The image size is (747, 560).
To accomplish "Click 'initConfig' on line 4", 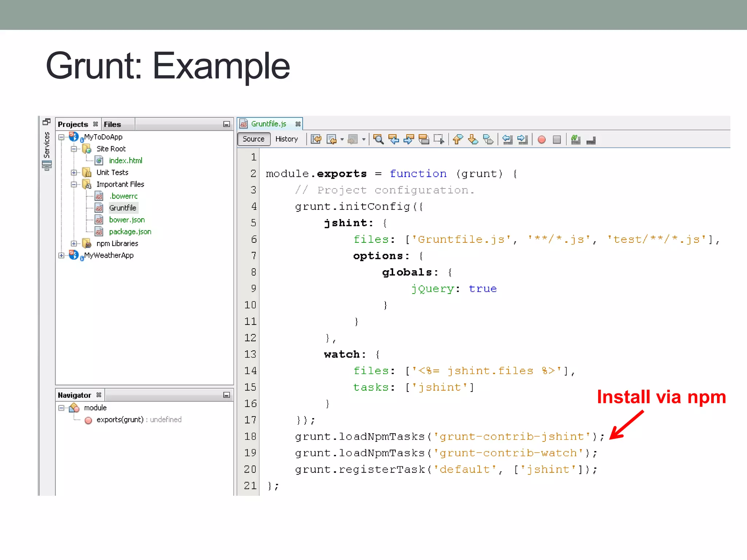I will (x=375, y=207).
